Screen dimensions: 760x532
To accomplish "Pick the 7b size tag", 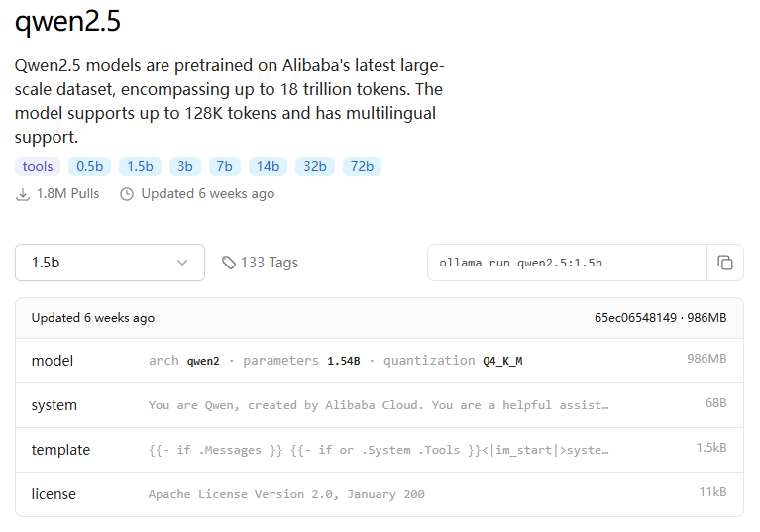I will (224, 166).
